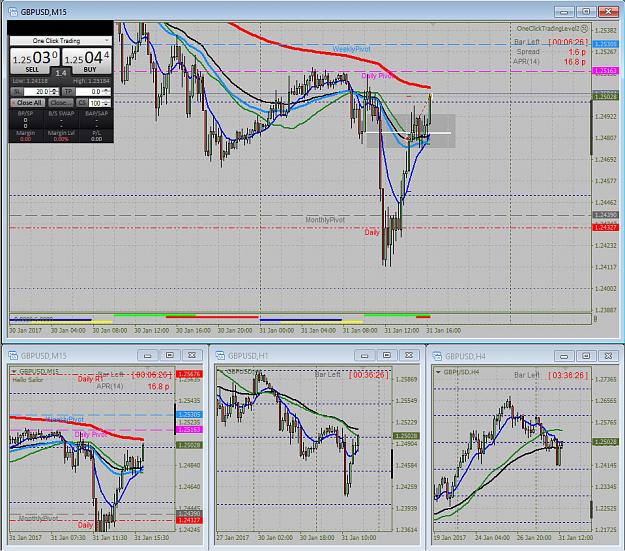Image resolution: width=625 pixels, height=551 pixels.
Task: Click the TP value field showing 0.0
Action: 89,92
